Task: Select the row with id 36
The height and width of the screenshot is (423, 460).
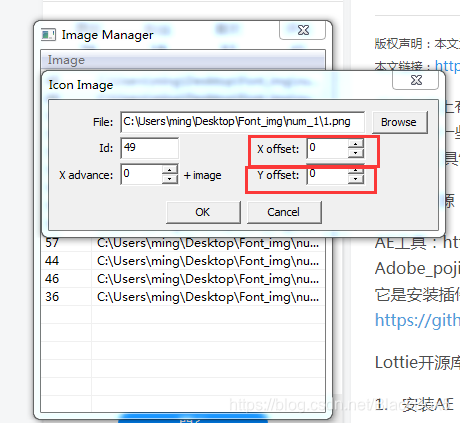Action: click(183, 297)
